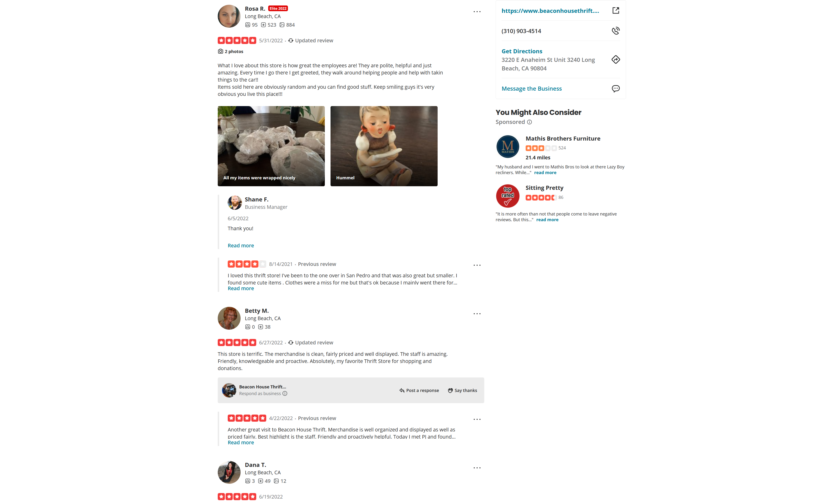Click the message bubble icon
The width and height of the screenshot is (840, 504).
point(615,89)
